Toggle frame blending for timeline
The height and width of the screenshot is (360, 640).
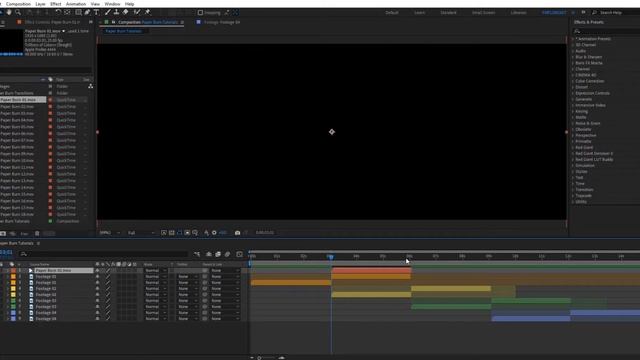[218, 254]
